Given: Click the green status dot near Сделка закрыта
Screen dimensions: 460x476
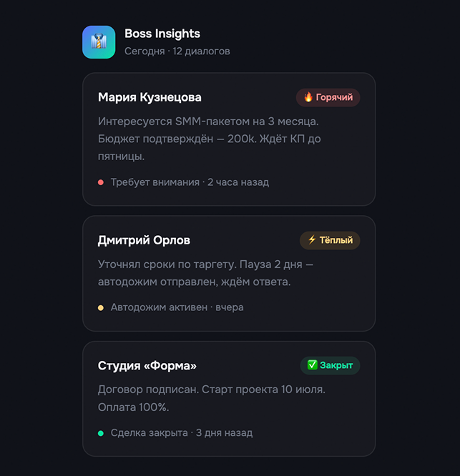Looking at the screenshot, I should (101, 433).
